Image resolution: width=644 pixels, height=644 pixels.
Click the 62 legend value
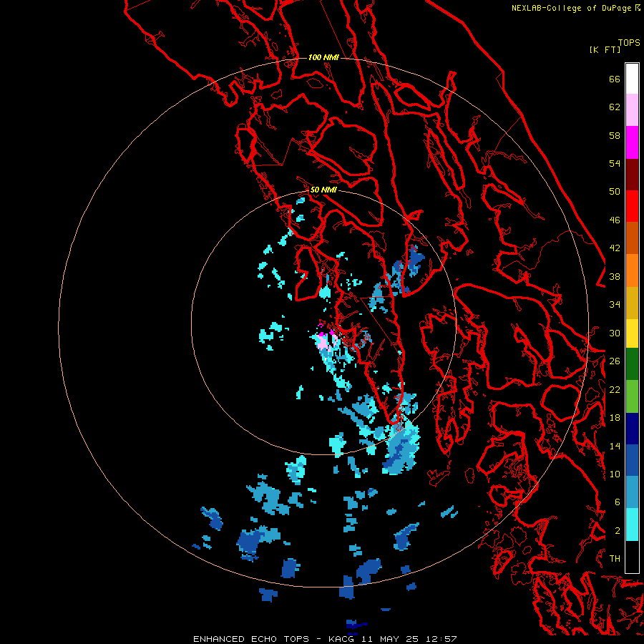[615, 107]
